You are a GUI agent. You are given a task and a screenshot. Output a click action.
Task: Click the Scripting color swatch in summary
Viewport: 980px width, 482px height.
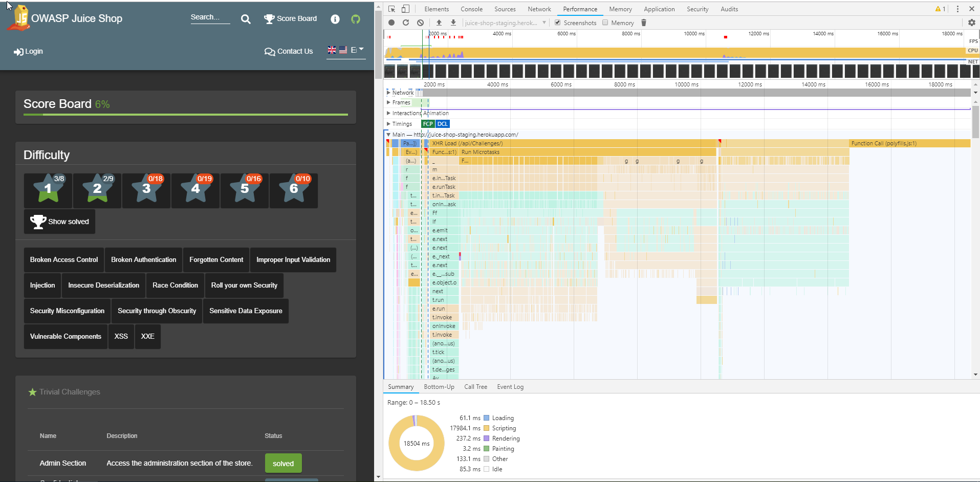[487, 428]
